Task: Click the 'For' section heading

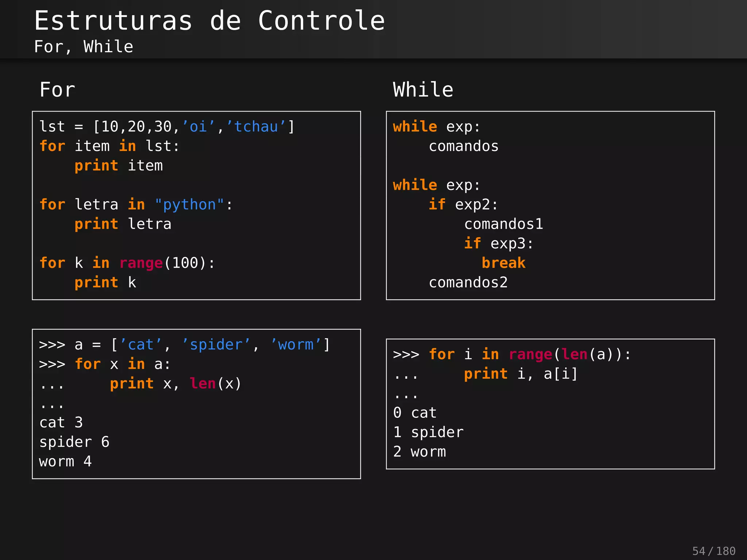Action: click(57, 90)
